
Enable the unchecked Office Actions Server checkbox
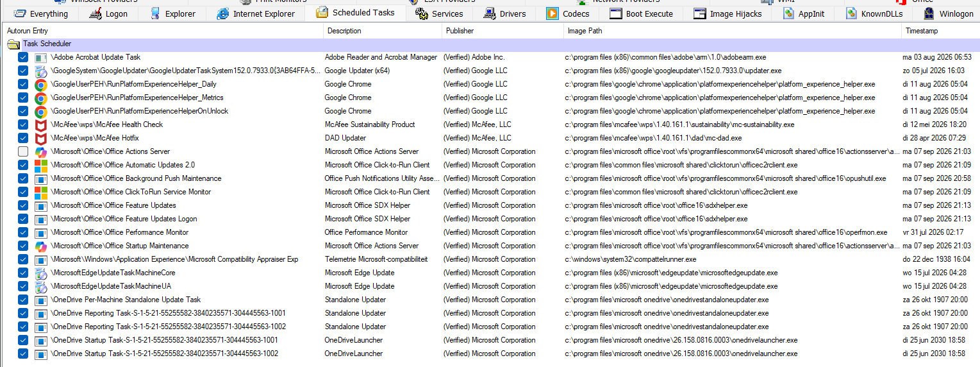(x=23, y=152)
